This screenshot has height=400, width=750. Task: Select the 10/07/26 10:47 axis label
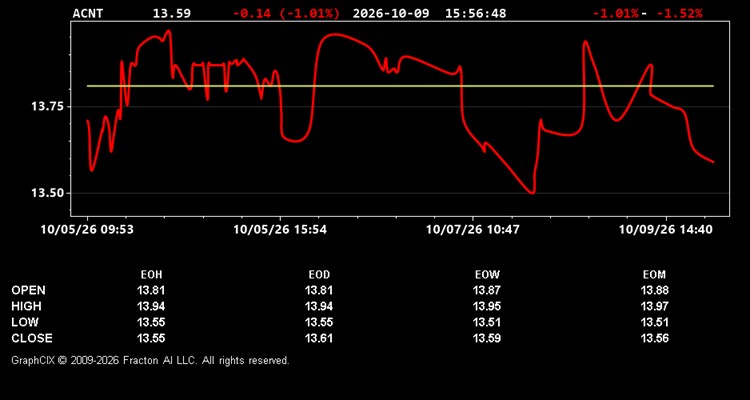(473, 230)
